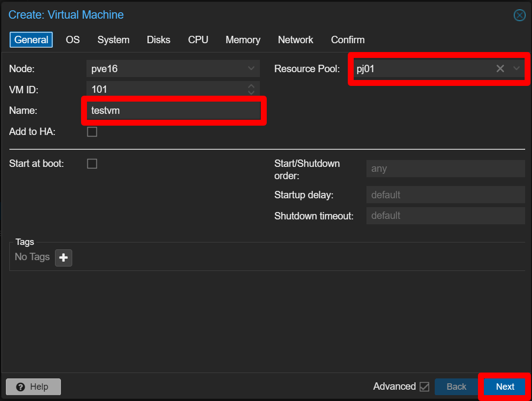Open the Resource Pool dropdown arrow
The width and height of the screenshot is (532, 401).
516,69
